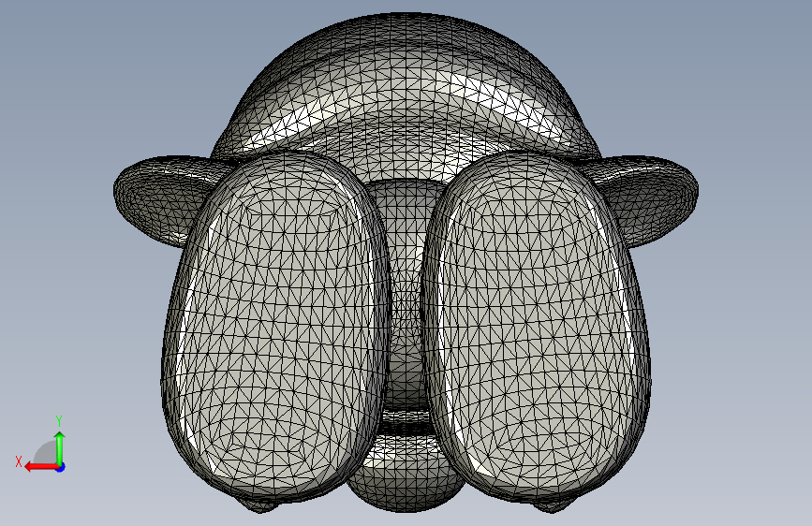Select the blue Z axis dot on the triad
Viewport: 812px width, 526px height.
click(61, 467)
